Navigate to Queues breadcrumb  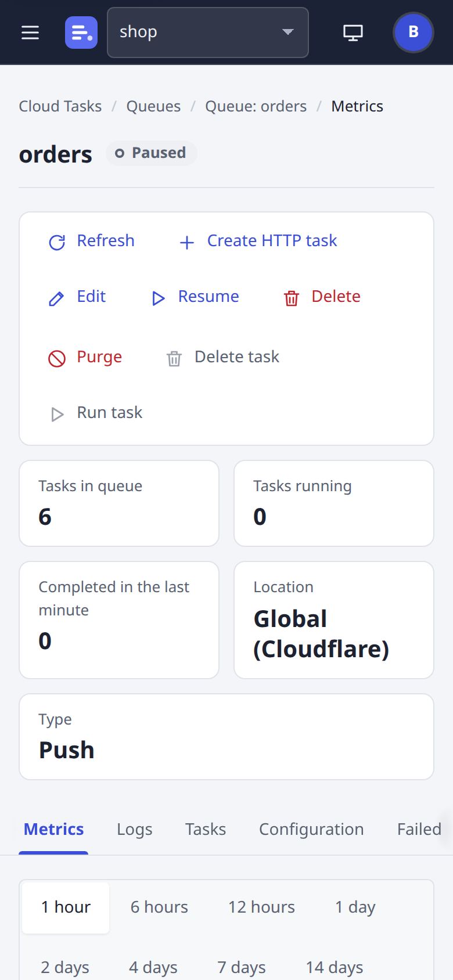click(153, 106)
